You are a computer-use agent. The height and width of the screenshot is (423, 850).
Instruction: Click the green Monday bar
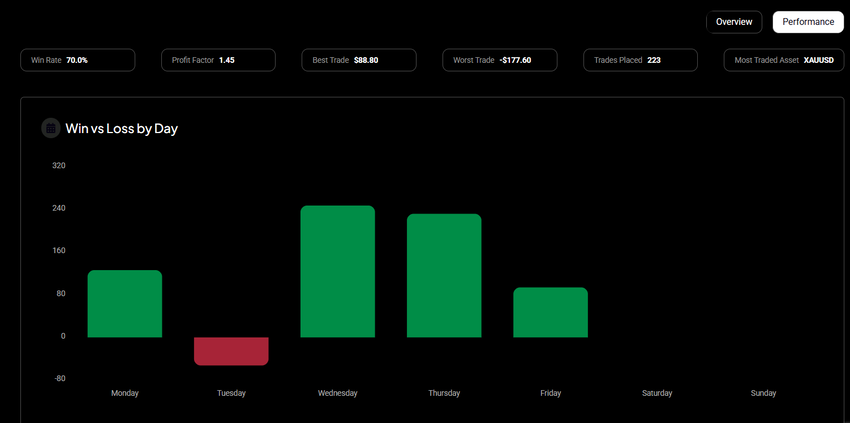[x=125, y=304]
